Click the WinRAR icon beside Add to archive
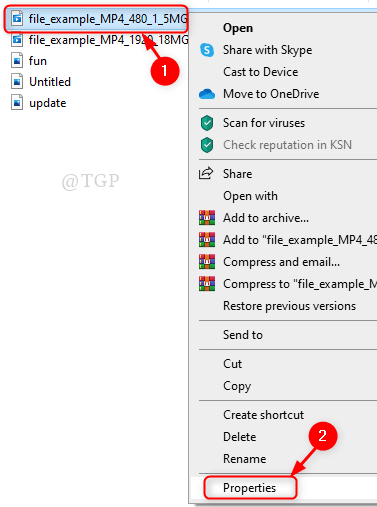The image size is (377, 507). click(207, 218)
